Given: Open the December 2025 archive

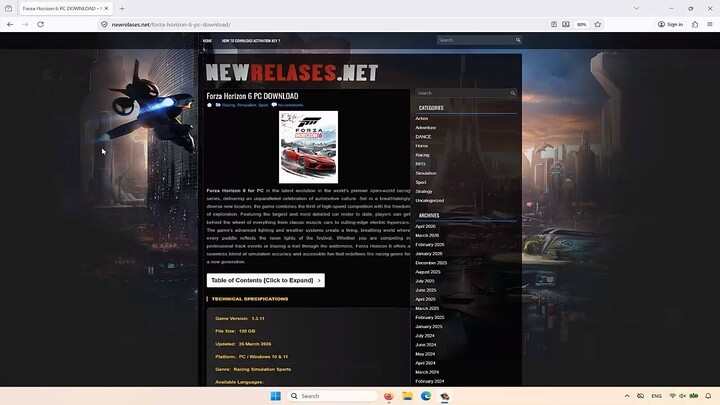Looking at the screenshot, I should pos(431,263).
